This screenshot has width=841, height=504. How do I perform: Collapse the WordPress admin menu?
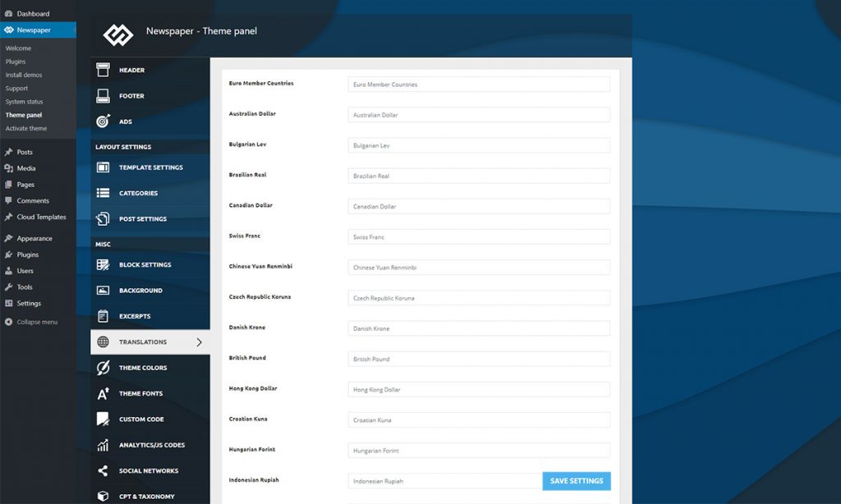(37, 322)
